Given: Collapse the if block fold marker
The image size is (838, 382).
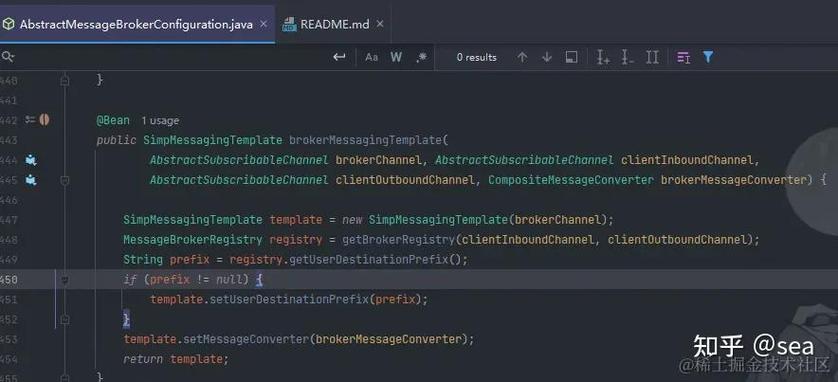Looking at the screenshot, I should [65, 279].
